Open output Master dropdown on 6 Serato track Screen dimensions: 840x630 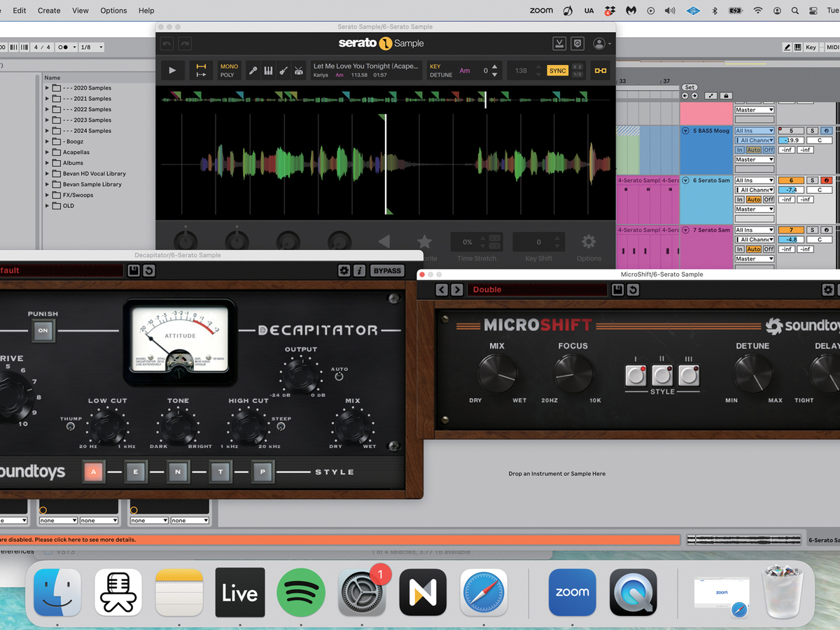coord(755,209)
